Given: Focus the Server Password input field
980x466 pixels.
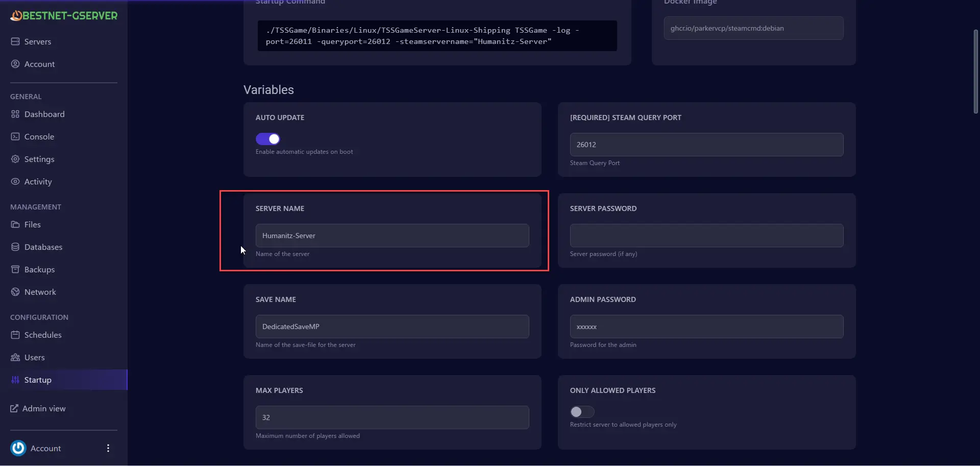Looking at the screenshot, I should (706, 236).
